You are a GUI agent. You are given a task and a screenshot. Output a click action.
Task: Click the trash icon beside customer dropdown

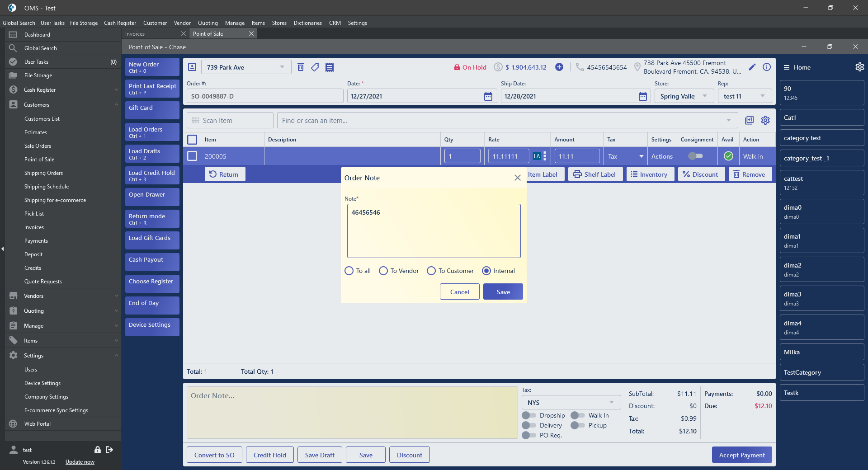click(x=301, y=67)
